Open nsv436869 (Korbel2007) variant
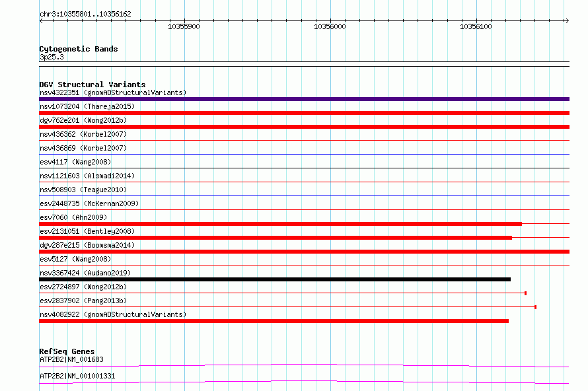This screenshot has width=588, height=391. coord(83,148)
